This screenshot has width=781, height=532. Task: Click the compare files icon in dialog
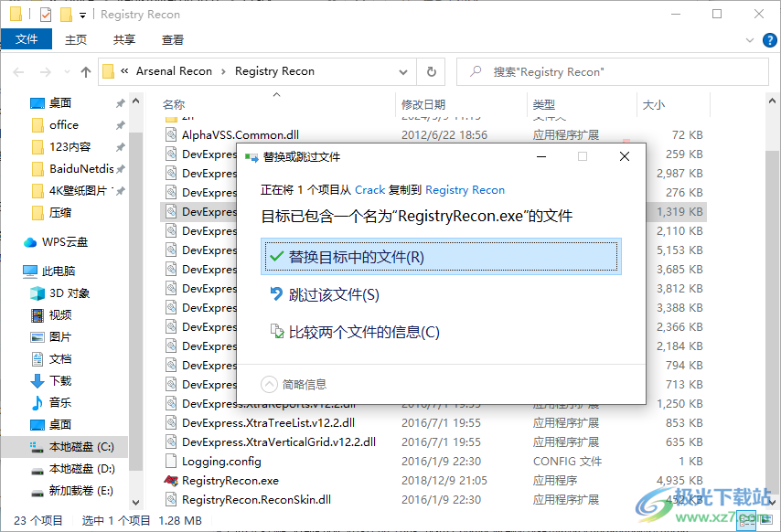pyautogui.click(x=277, y=332)
